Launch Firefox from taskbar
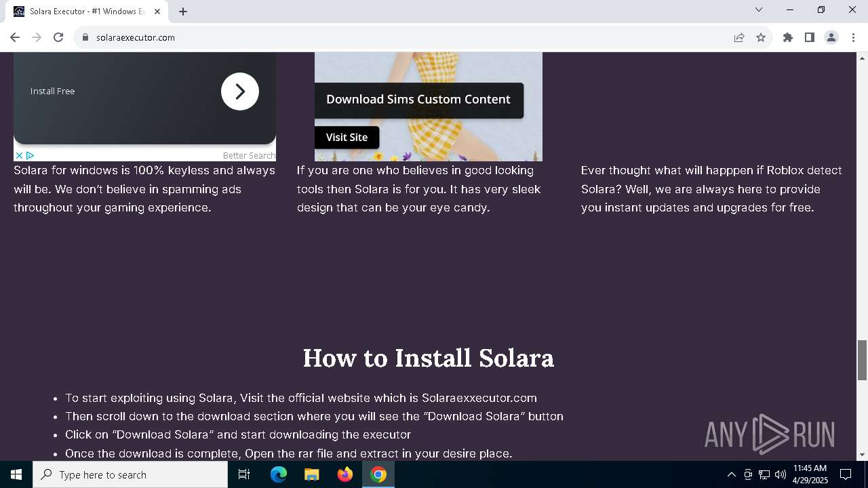The width and height of the screenshot is (868, 488). 345,474
